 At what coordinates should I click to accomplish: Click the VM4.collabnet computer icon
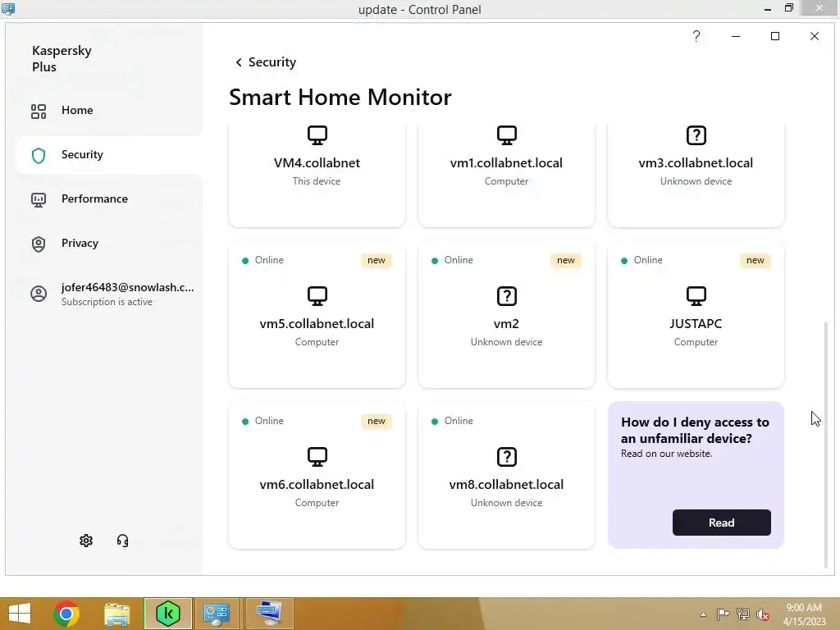(x=317, y=135)
